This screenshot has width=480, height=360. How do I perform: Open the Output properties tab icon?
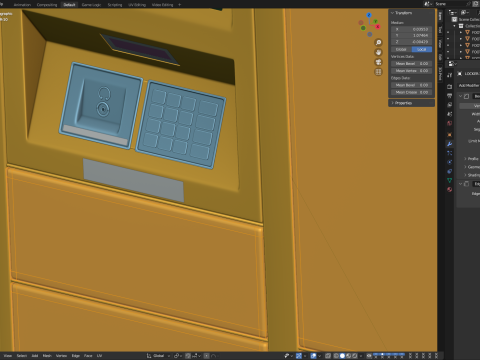point(449,96)
